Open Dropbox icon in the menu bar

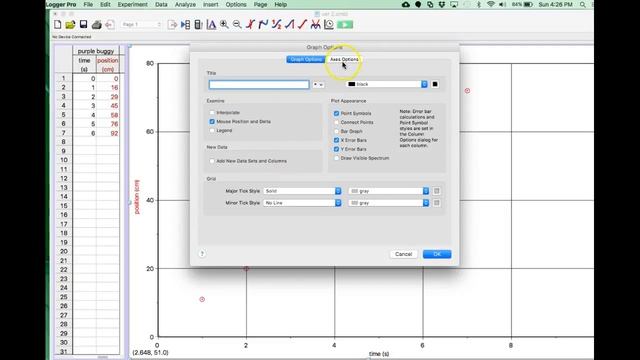coord(442,4)
